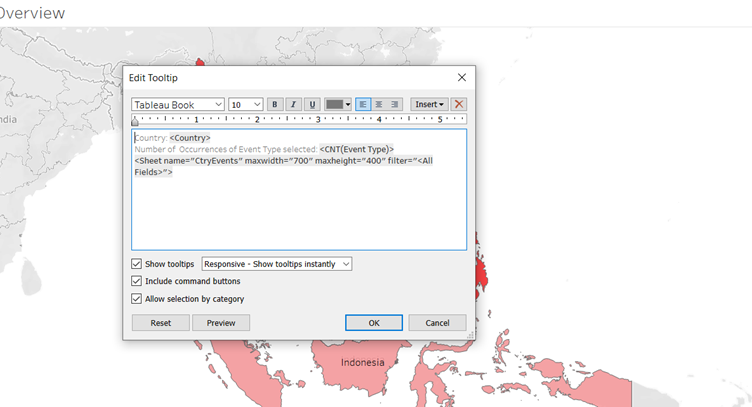Uncheck the Show tooltips checkbox
This screenshot has height=407, width=752.
click(x=137, y=264)
